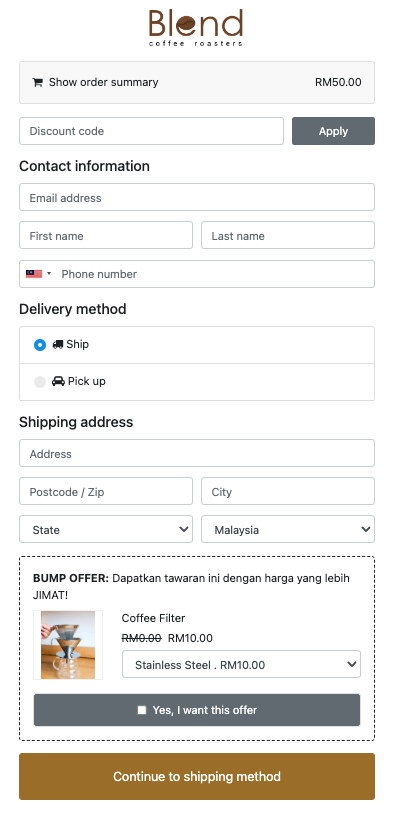Open the State dropdown

point(106,529)
